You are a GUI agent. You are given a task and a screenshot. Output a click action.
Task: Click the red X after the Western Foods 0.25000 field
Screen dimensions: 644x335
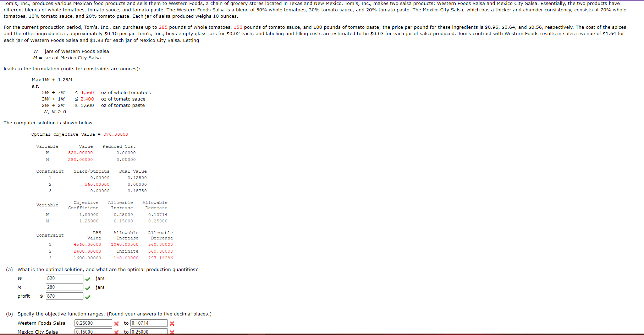116,324
